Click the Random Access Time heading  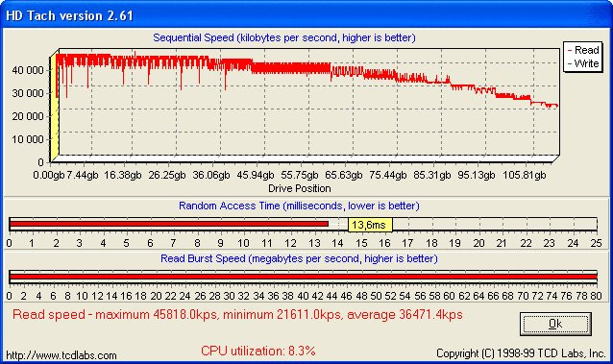[x=299, y=206]
